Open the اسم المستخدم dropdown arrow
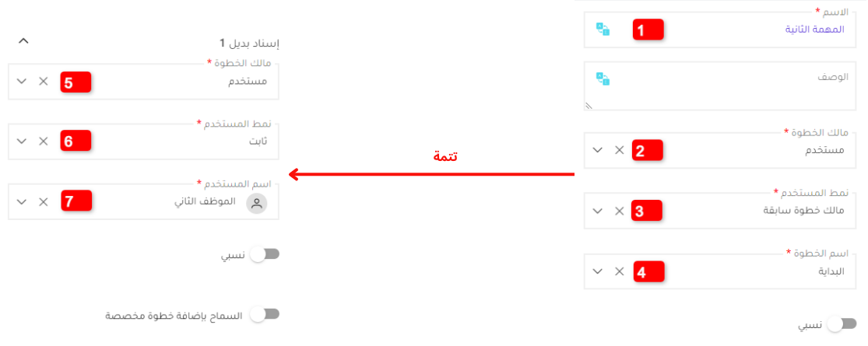 [22, 202]
